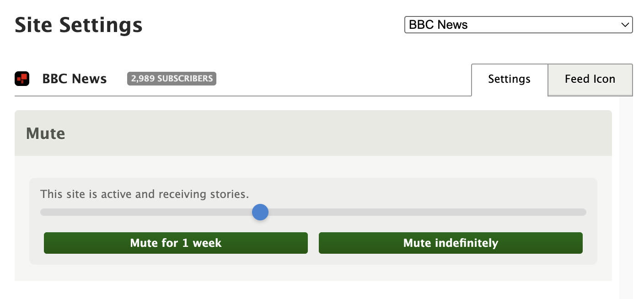Click the BBC News feed title text
644x299 pixels.
[x=75, y=79]
